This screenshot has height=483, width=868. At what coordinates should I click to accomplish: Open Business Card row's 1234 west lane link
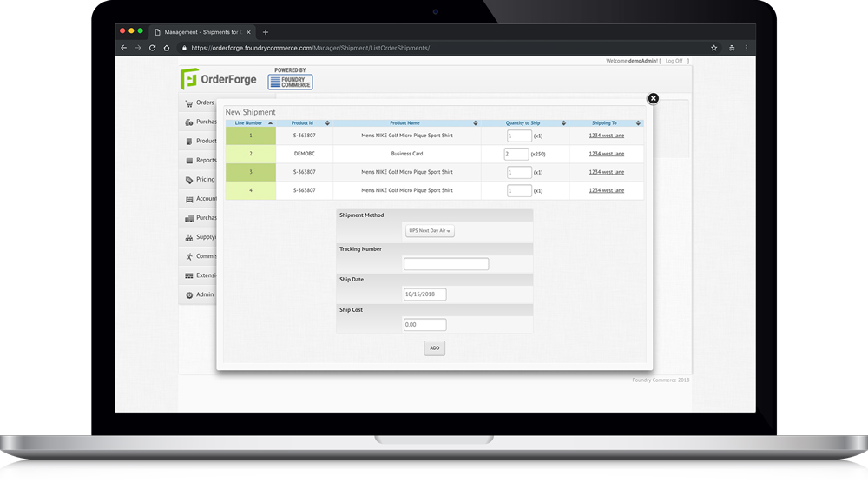[x=606, y=154]
